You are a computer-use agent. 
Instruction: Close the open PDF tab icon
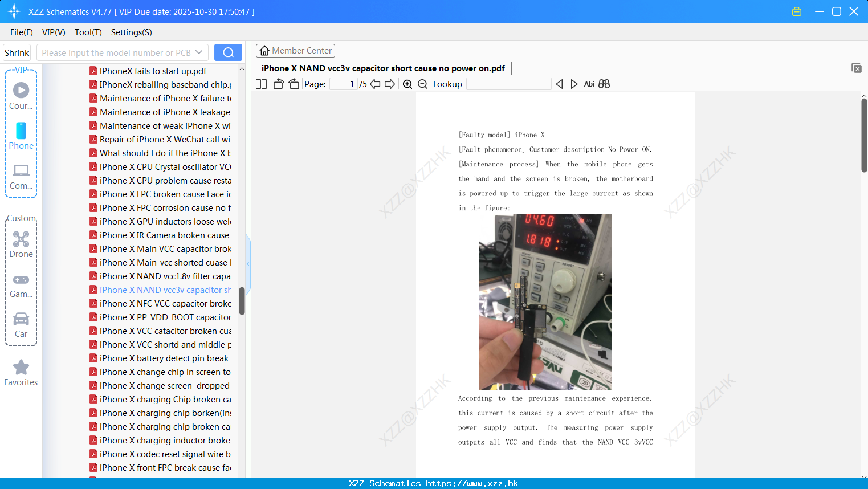coord(856,68)
